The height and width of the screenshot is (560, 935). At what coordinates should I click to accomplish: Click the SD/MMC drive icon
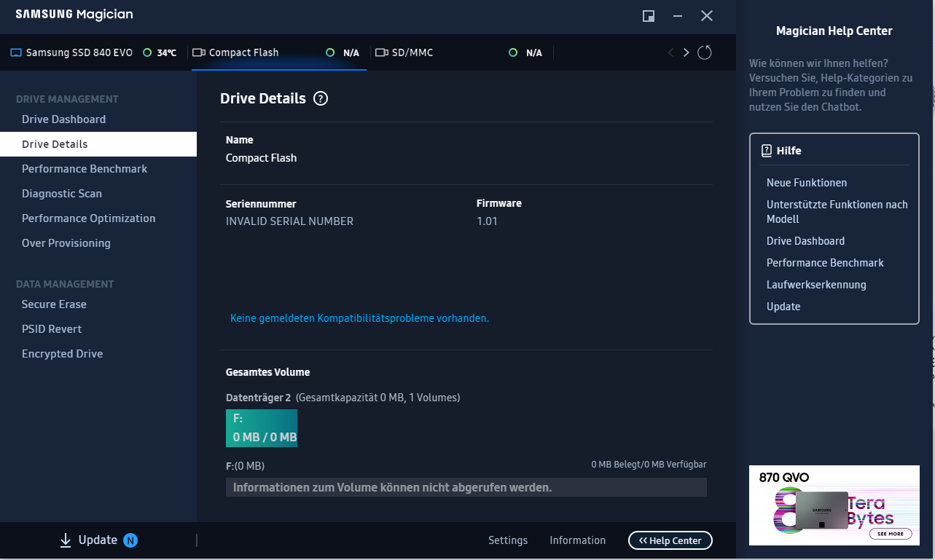pos(382,52)
